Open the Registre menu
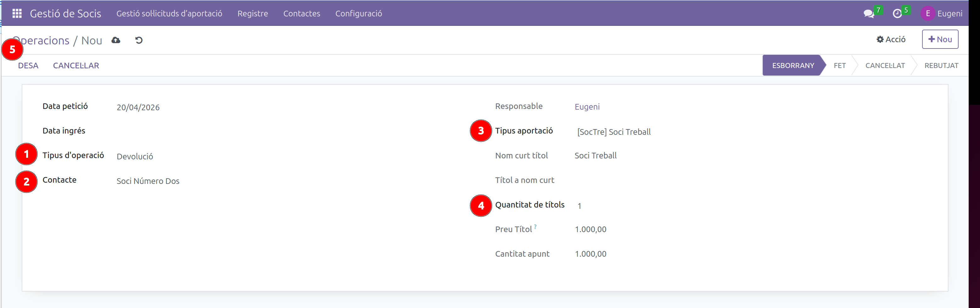 (x=252, y=14)
